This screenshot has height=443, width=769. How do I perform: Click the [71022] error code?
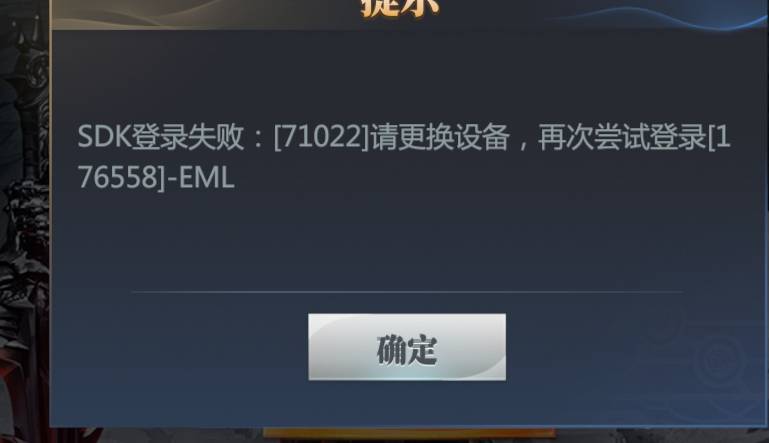pyautogui.click(x=321, y=137)
